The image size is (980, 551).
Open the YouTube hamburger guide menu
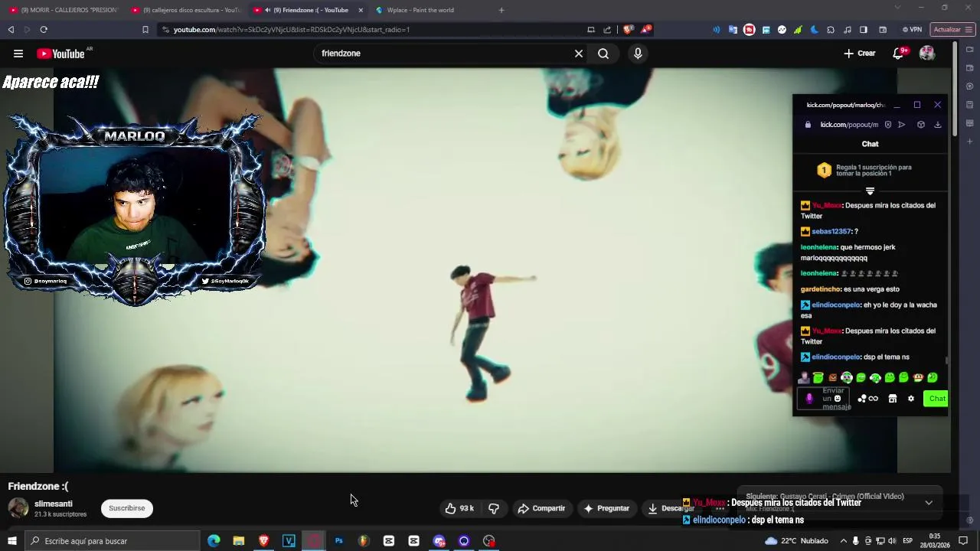tap(18, 54)
